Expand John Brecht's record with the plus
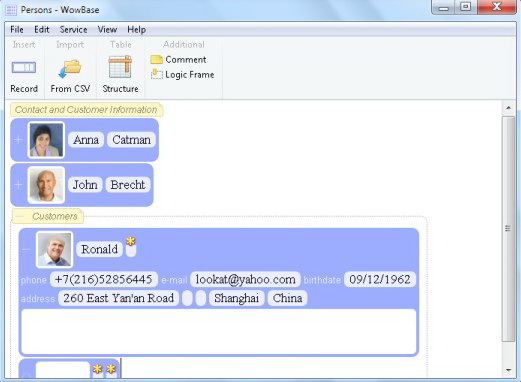 coord(18,185)
